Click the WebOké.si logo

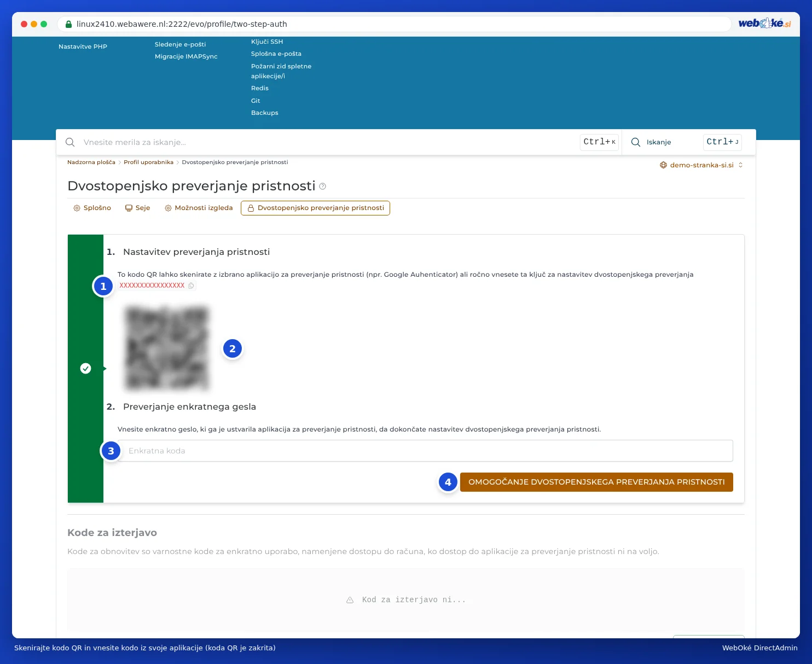click(x=764, y=24)
